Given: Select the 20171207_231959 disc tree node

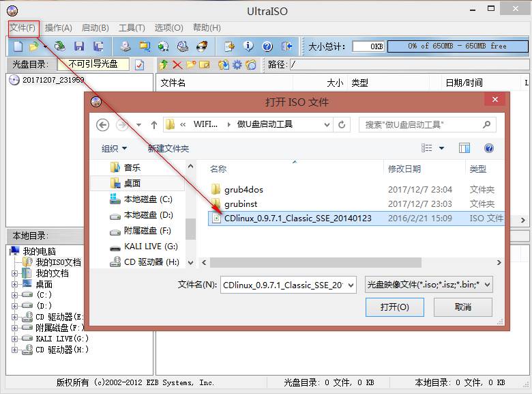Looking at the screenshot, I should tap(47, 80).
